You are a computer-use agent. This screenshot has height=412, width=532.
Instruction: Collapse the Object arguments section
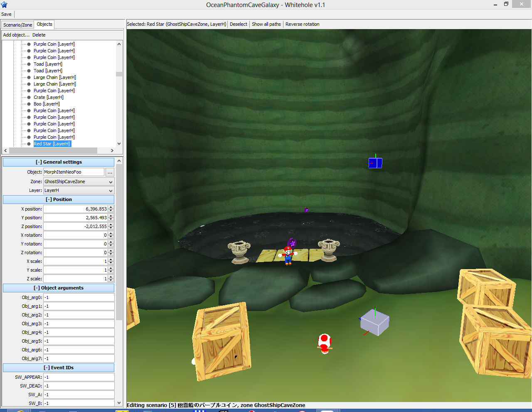tap(59, 288)
